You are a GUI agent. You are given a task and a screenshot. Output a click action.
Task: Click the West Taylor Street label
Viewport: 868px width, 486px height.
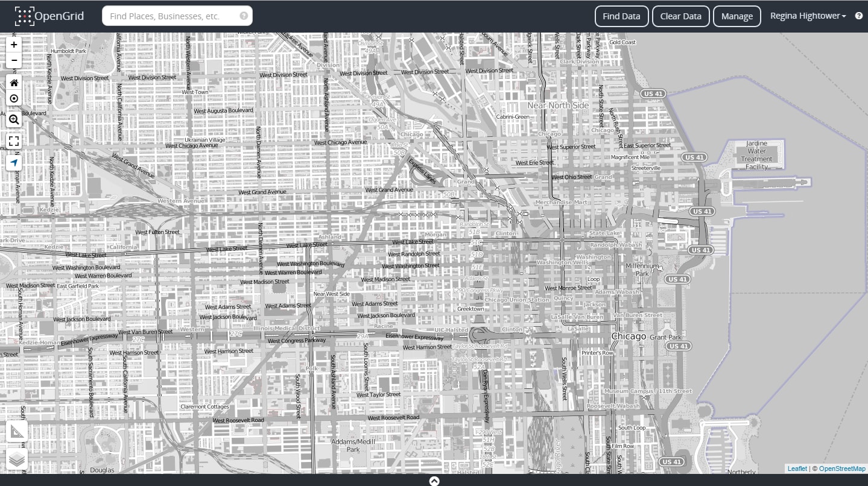click(x=378, y=395)
